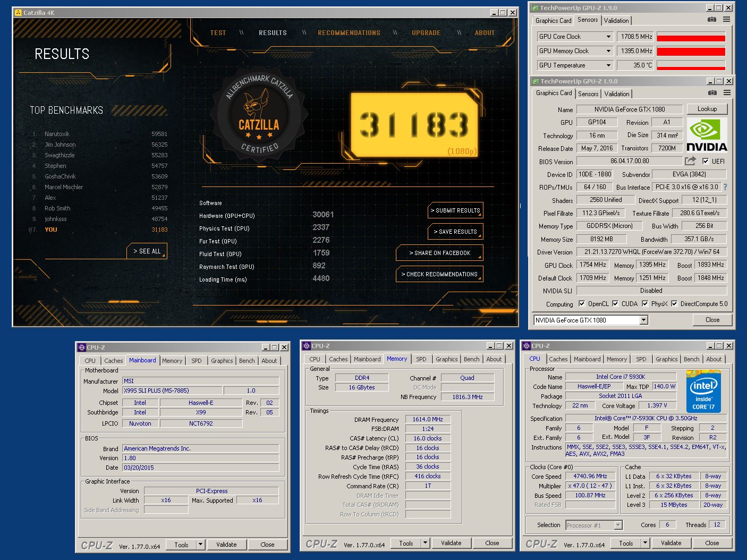Click the CPU Specification field in CPU-Z
The height and width of the screenshot is (560, 747).
pos(646,418)
